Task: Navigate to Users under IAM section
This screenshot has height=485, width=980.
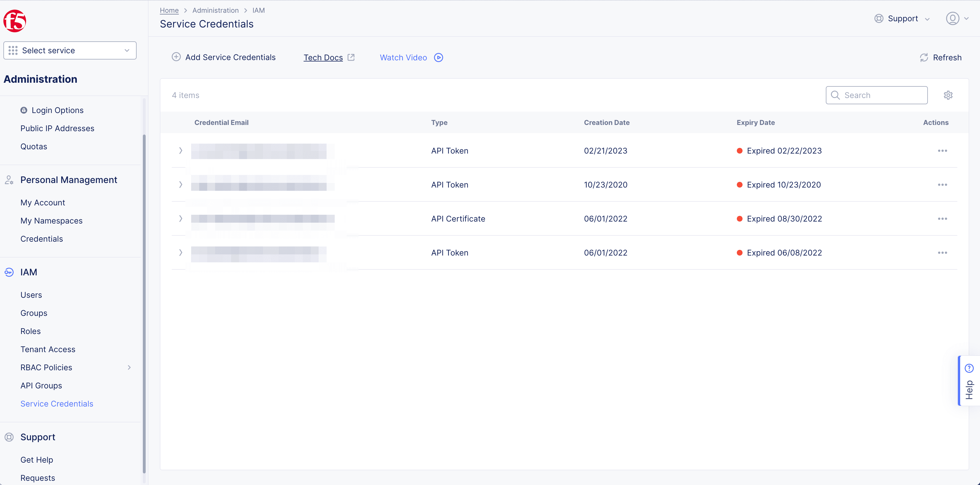Action: (x=31, y=294)
